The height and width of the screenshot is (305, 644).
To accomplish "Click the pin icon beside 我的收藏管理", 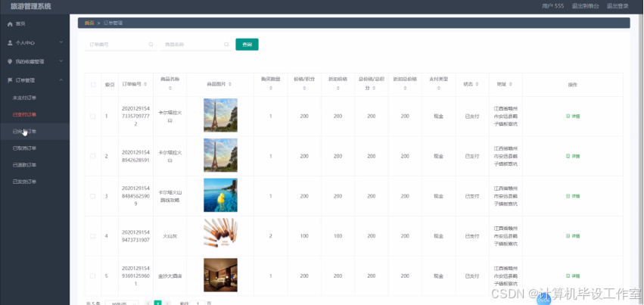I will [x=11, y=61].
